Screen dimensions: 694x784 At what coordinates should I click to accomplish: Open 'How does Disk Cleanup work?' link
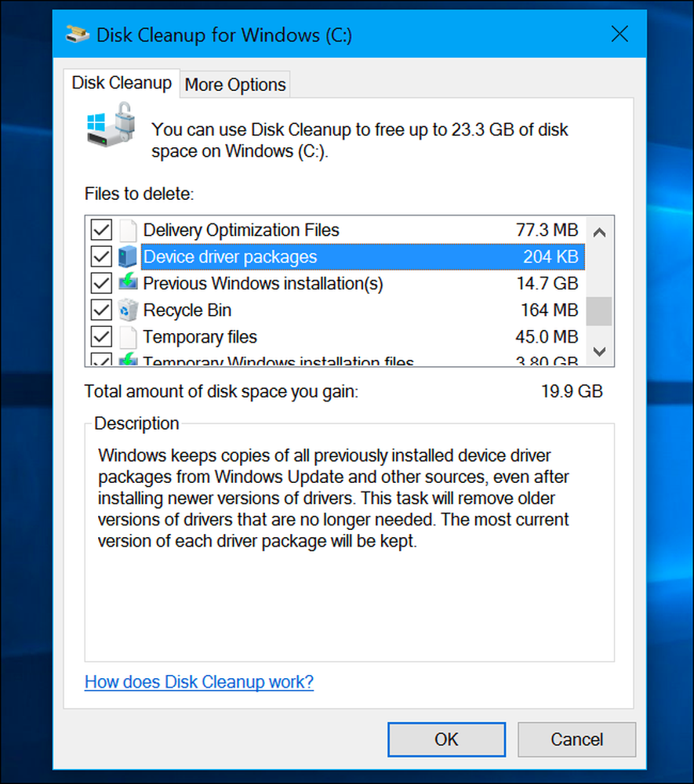pyautogui.click(x=199, y=682)
